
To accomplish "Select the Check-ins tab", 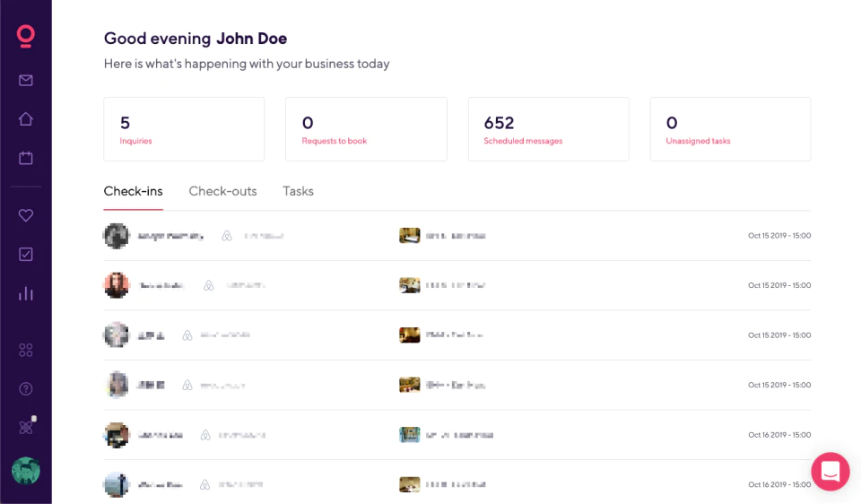I will [133, 191].
